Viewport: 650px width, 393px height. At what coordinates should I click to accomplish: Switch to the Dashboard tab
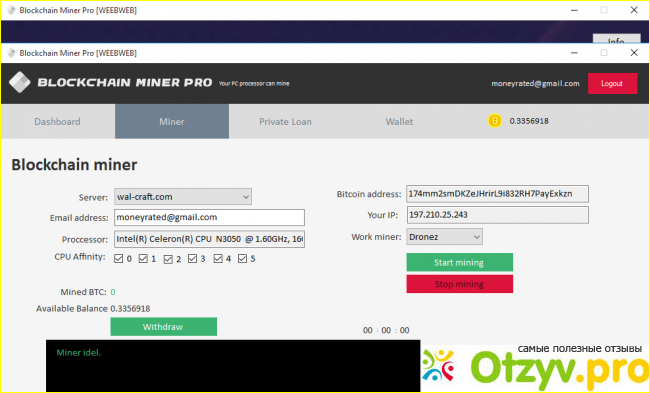58,121
